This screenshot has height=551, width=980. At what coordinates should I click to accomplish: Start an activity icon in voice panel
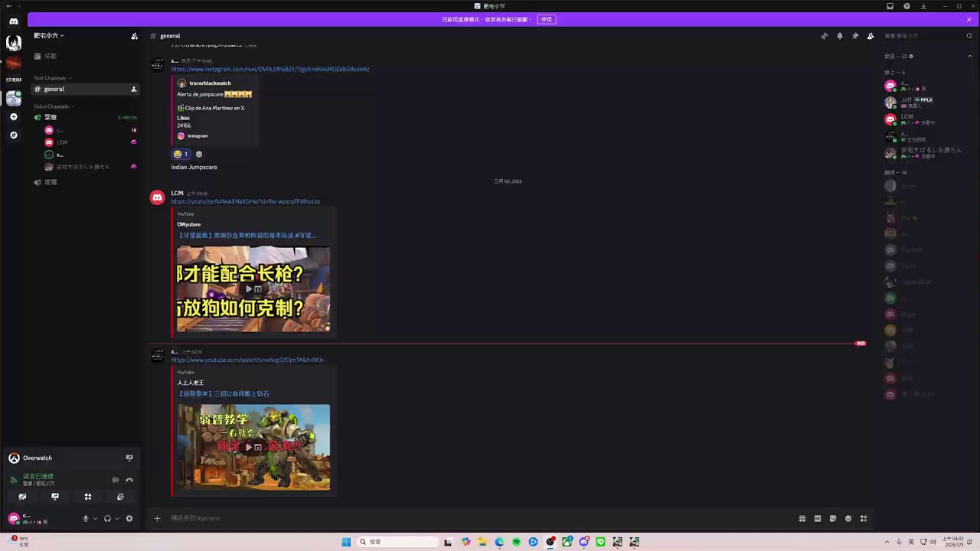[88, 497]
